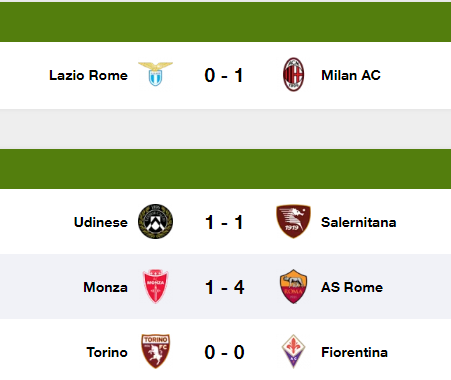The height and width of the screenshot is (380, 451).
Task: Open Milan AC team name link
Action: (351, 75)
